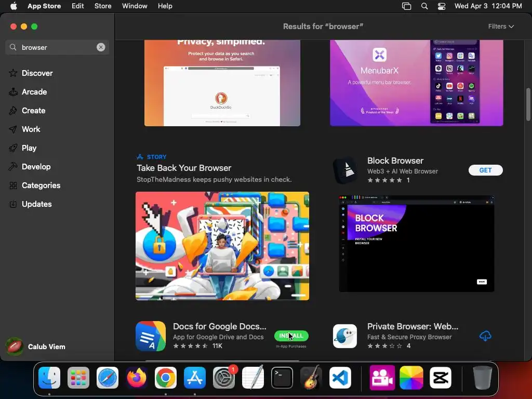This screenshot has width=532, height=399.
Task: Open Spotlight search in menu bar
Action: coord(424,6)
